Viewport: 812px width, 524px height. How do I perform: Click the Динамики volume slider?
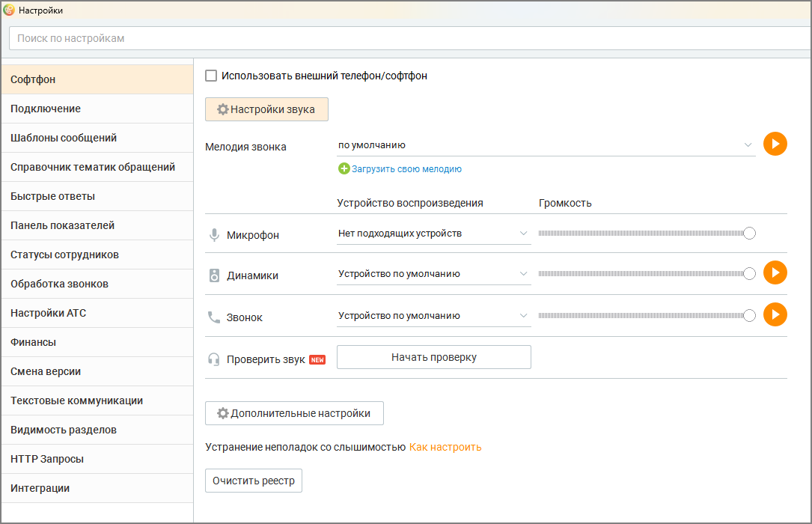click(x=647, y=274)
